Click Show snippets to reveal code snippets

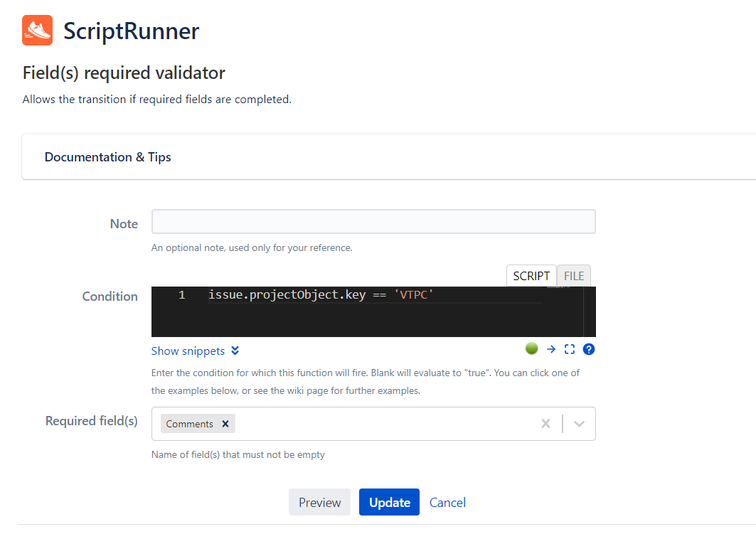tap(188, 351)
